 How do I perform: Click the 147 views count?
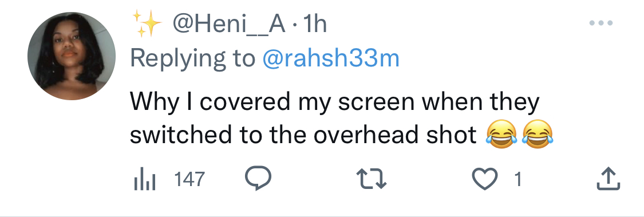189,180
